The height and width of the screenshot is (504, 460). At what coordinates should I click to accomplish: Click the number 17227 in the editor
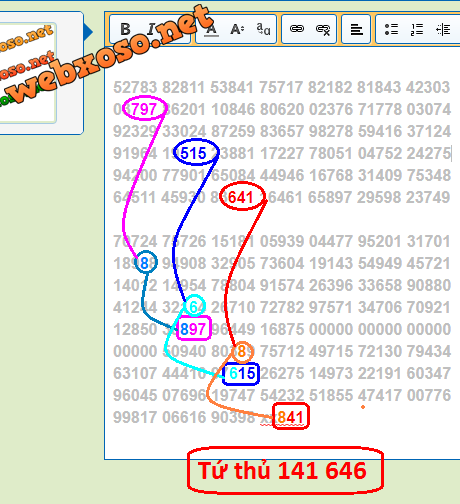(x=282, y=153)
